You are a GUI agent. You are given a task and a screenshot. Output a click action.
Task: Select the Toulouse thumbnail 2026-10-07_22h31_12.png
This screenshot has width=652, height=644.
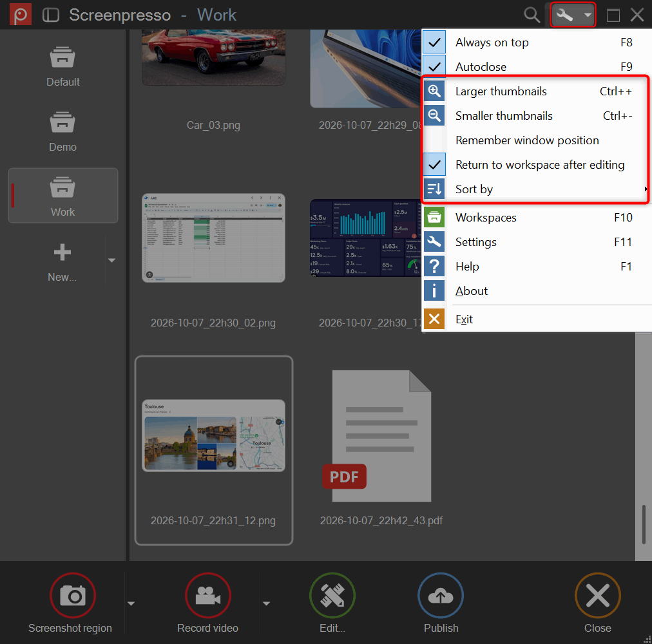click(213, 435)
